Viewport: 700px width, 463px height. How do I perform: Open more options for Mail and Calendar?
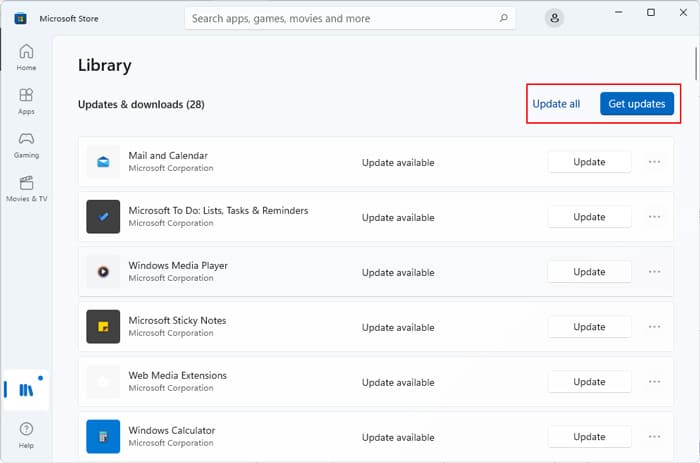pos(654,162)
